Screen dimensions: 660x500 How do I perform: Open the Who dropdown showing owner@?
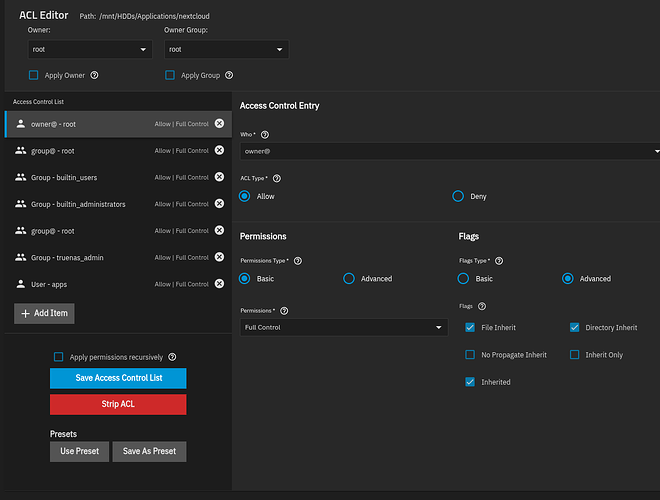[x=450, y=151]
